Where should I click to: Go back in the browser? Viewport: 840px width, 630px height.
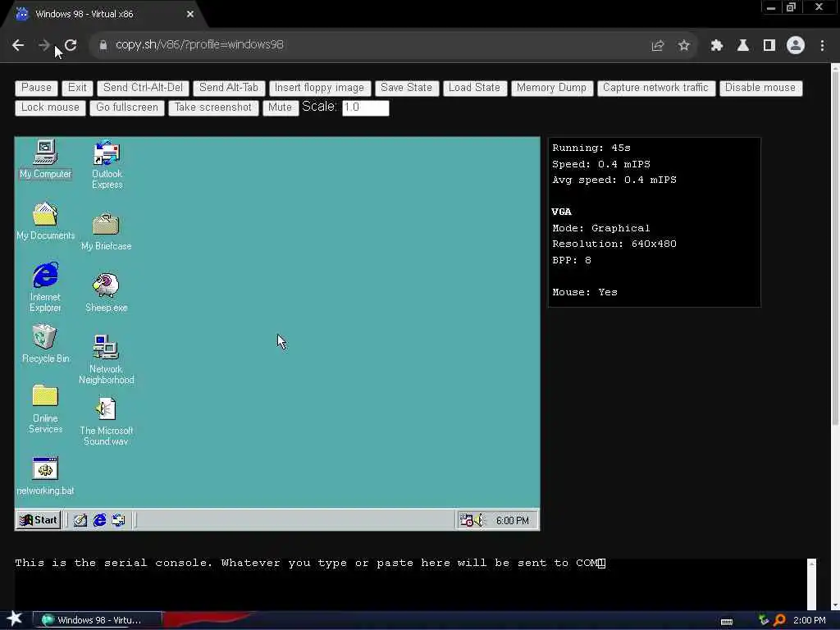18,45
